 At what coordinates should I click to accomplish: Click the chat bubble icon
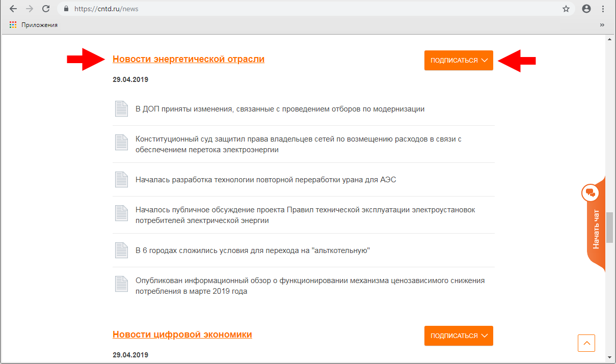tap(590, 192)
